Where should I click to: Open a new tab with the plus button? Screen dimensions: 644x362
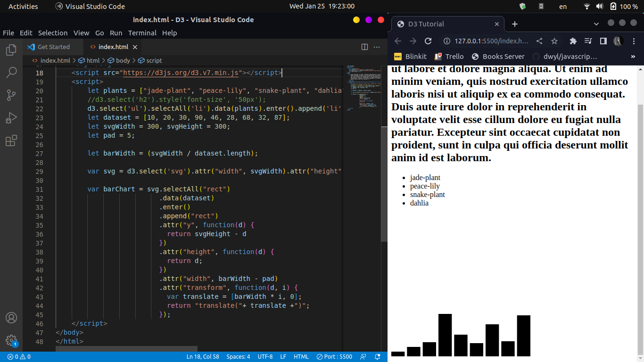(515, 24)
